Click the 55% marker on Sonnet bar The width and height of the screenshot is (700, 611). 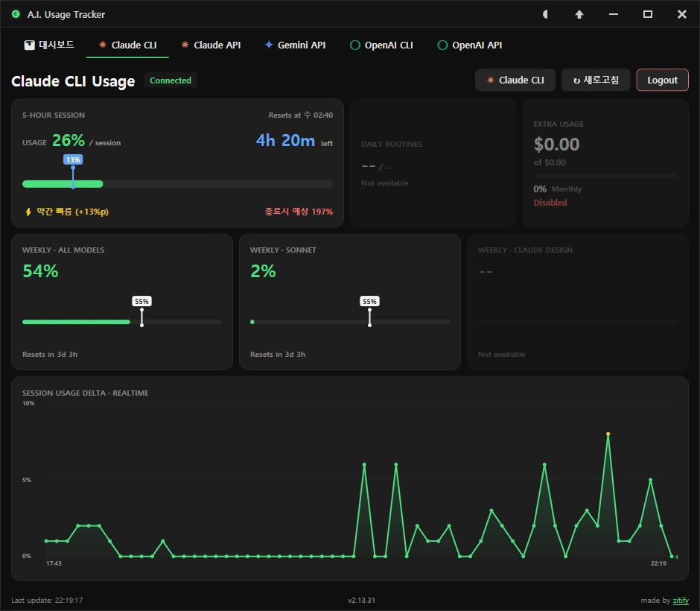[x=369, y=301]
